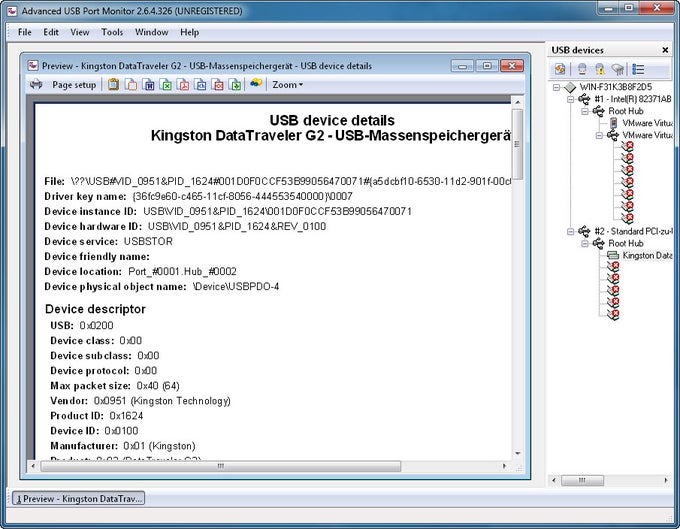Screen dimensions: 680x529
Task: Click the 'USB device details' heading
Action: point(332,120)
